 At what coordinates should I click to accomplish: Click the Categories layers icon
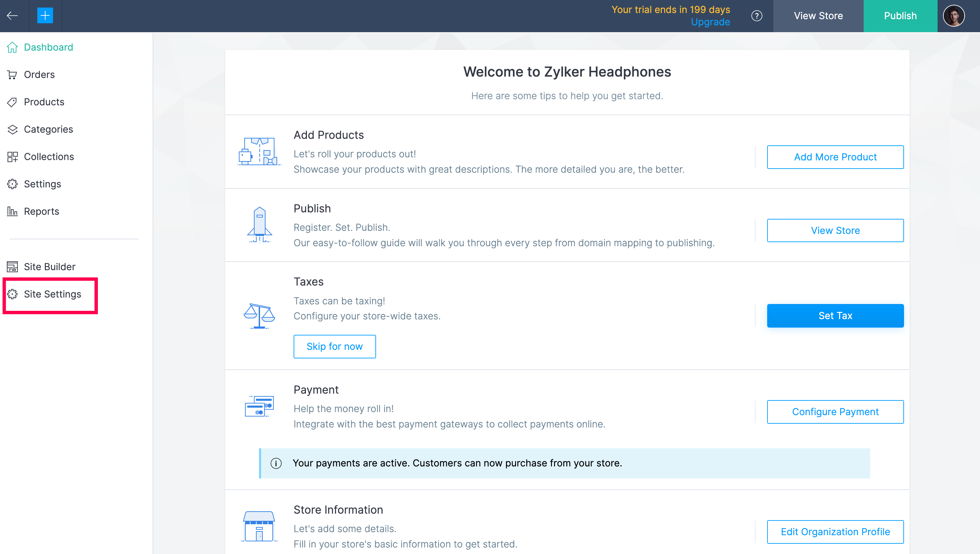pyautogui.click(x=12, y=129)
